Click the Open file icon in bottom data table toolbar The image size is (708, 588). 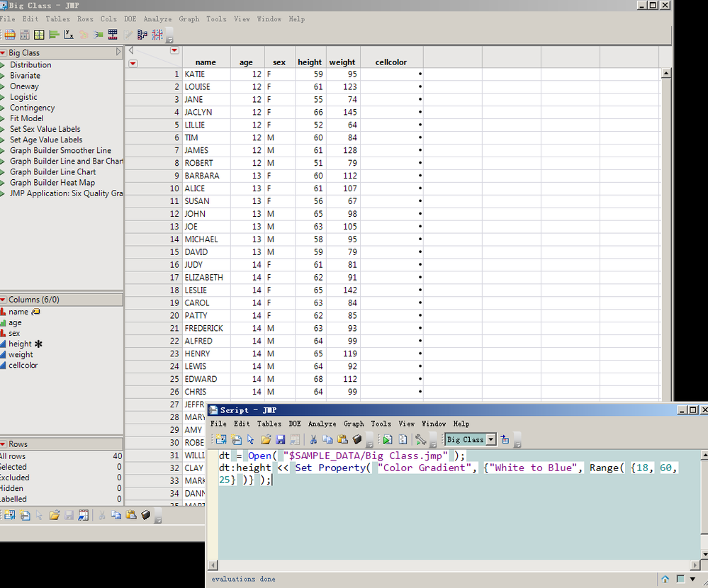tap(54, 516)
